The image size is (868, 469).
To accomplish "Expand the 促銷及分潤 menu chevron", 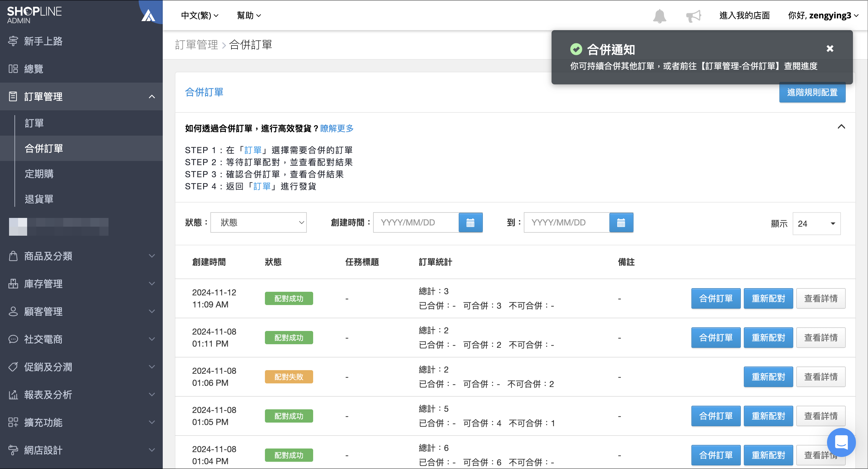I will (152, 367).
